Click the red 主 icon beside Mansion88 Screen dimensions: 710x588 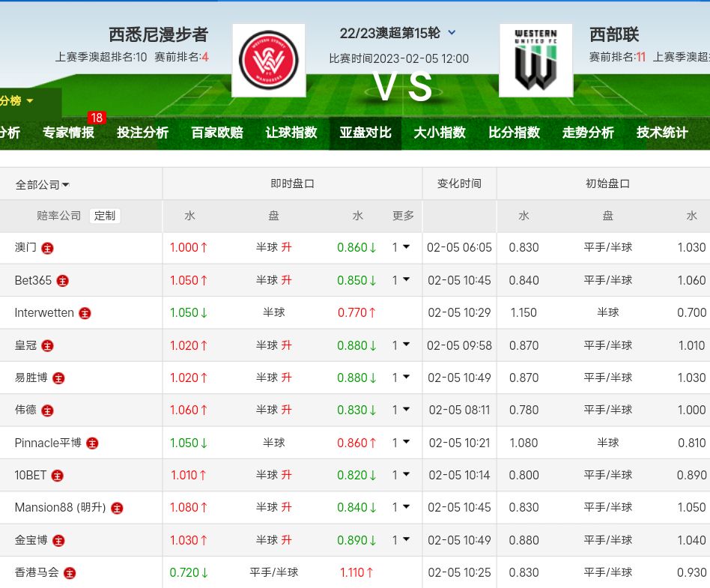point(117,508)
